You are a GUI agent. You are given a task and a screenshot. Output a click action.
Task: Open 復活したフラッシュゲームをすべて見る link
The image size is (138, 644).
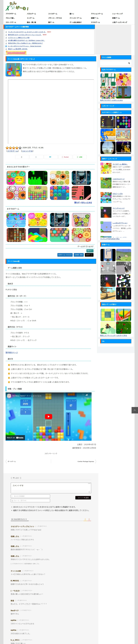pos(113,336)
